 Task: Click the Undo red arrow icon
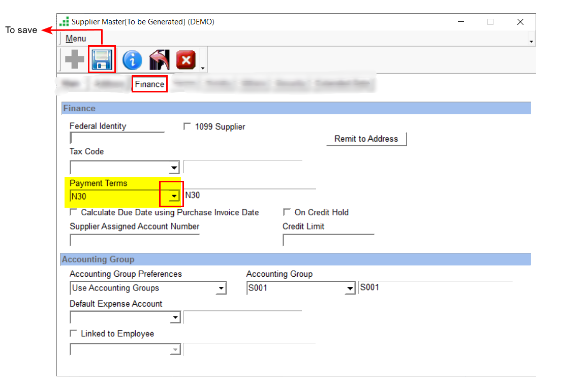pos(159,60)
